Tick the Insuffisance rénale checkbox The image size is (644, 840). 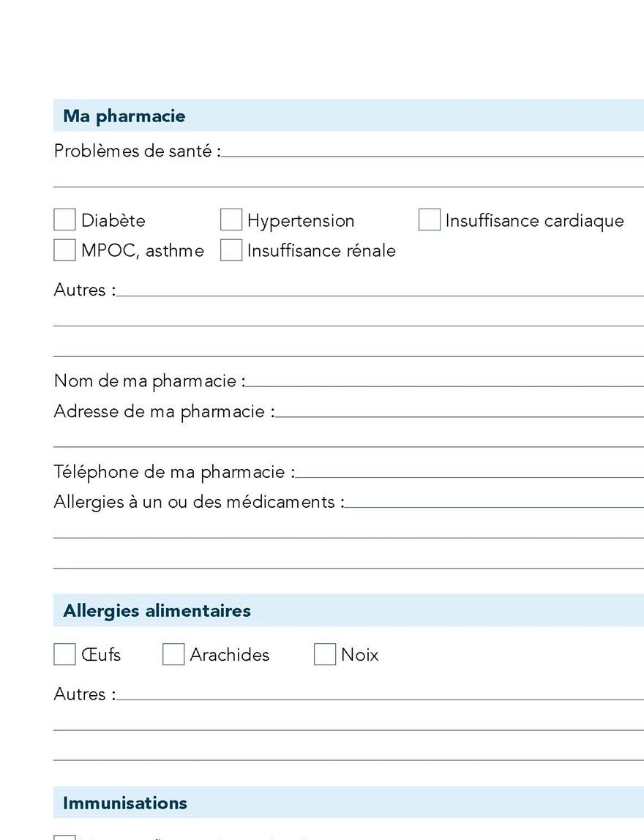click(x=231, y=250)
